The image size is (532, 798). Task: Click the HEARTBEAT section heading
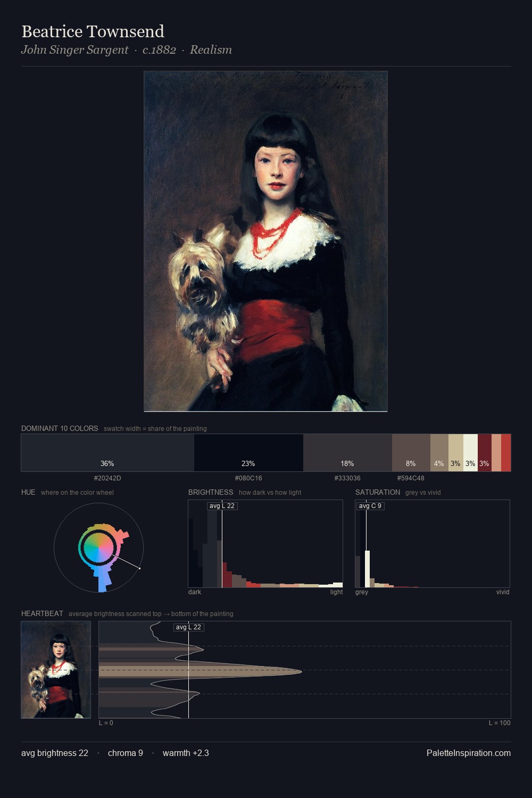point(42,613)
